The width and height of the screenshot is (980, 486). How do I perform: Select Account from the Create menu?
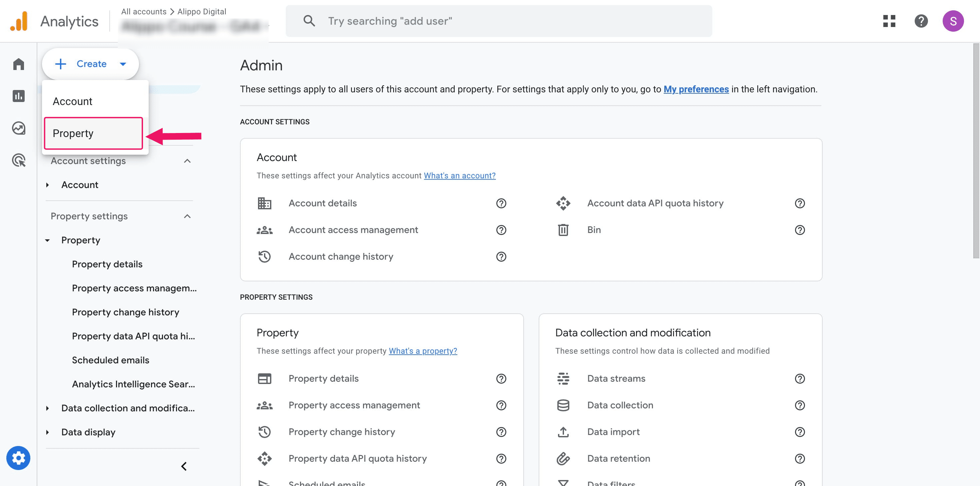[73, 101]
